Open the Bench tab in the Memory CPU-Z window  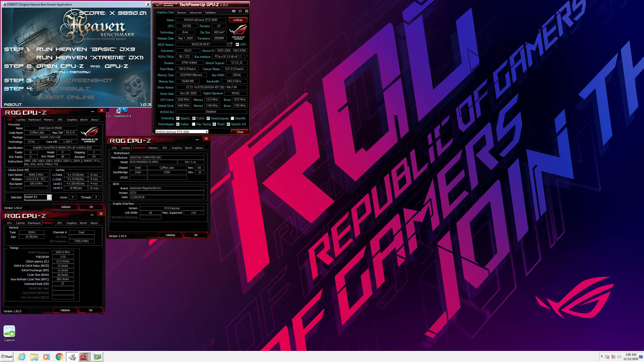click(x=84, y=223)
